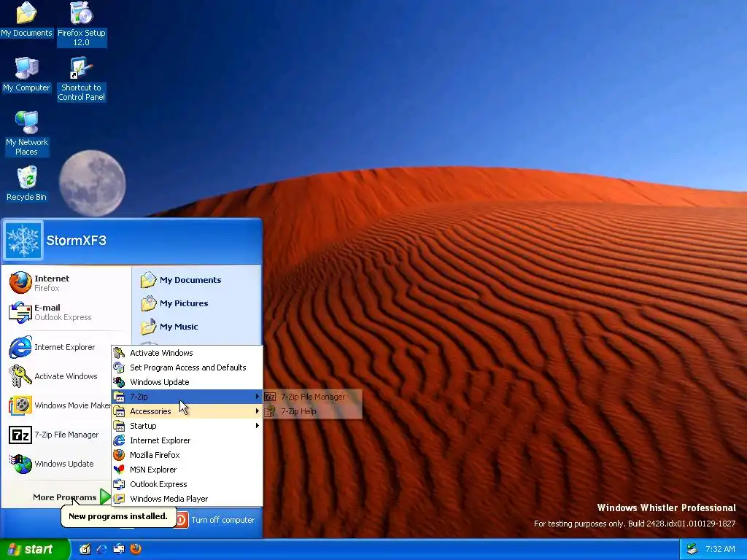Choose Outlook Express in programs submenu
The height and width of the screenshot is (560, 747).
pos(187,484)
